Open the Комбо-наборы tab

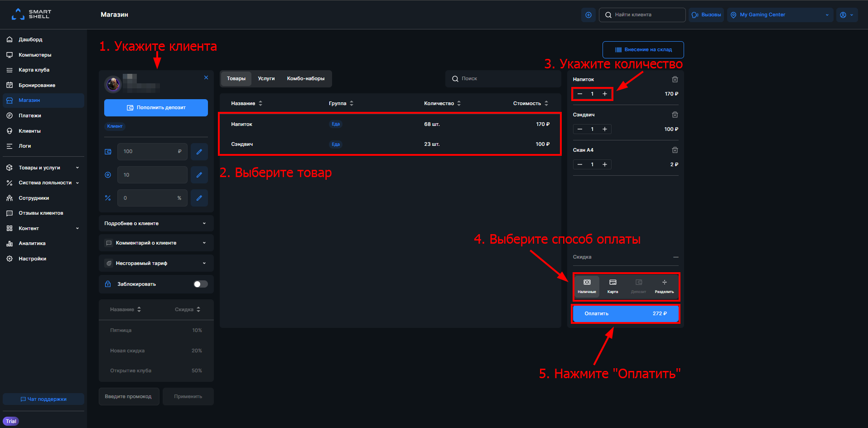[x=306, y=79]
